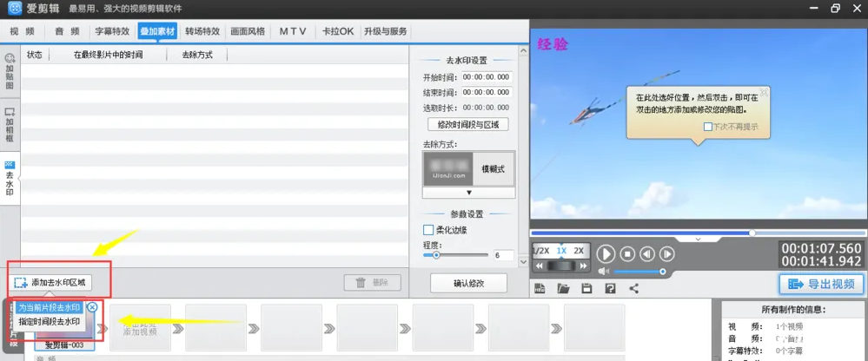The width and height of the screenshot is (868, 361).
Task: Click the 结束时间 time field
Action: click(x=487, y=92)
